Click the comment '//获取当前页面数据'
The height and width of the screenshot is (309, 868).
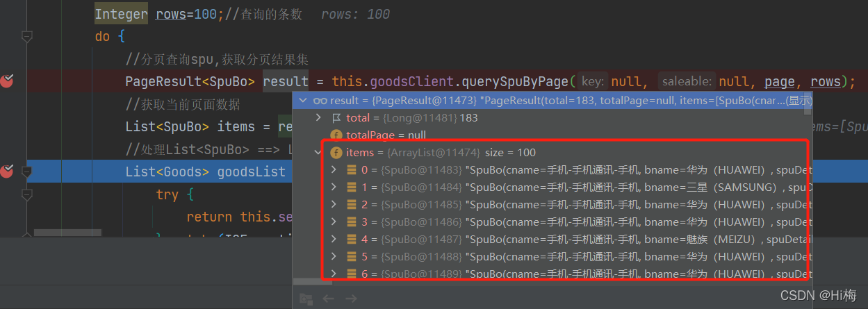[x=183, y=105]
